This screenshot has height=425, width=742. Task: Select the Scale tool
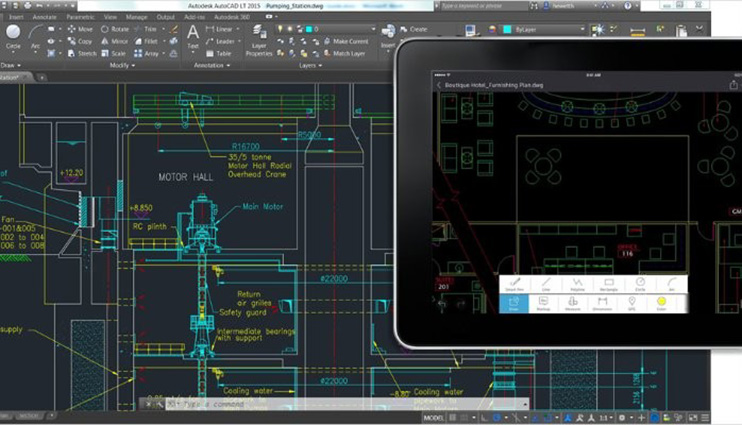pos(114,53)
